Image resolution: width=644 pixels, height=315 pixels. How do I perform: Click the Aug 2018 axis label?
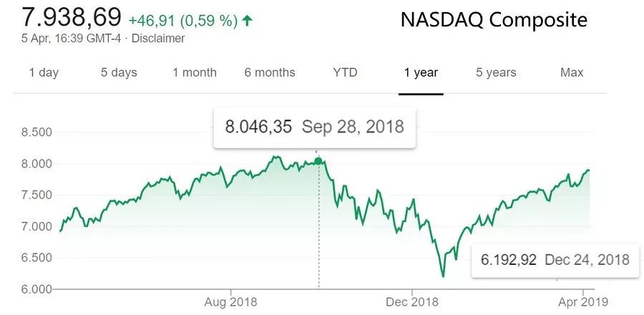point(230,302)
